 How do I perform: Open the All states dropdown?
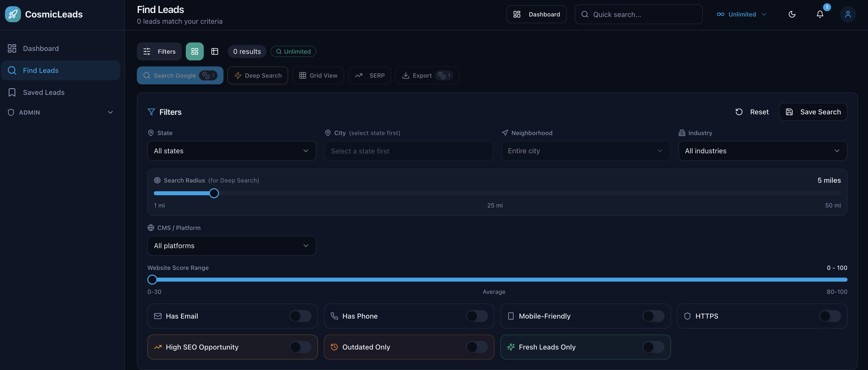tap(231, 151)
